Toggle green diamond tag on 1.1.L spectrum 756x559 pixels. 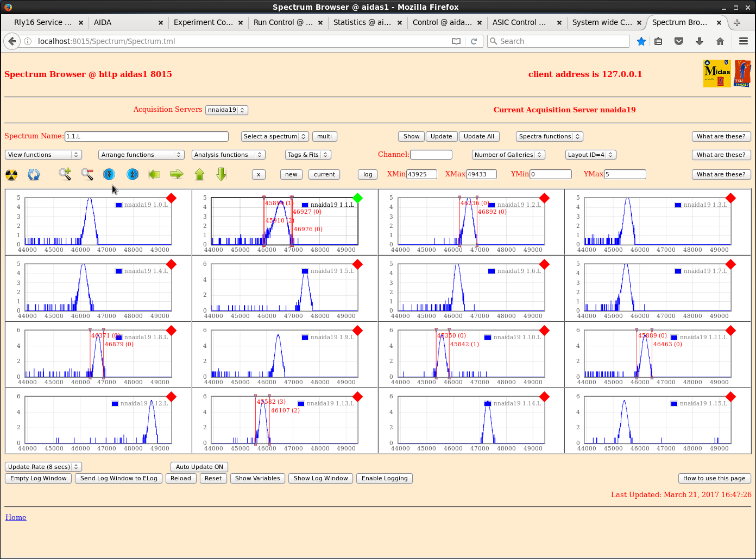tap(357, 198)
